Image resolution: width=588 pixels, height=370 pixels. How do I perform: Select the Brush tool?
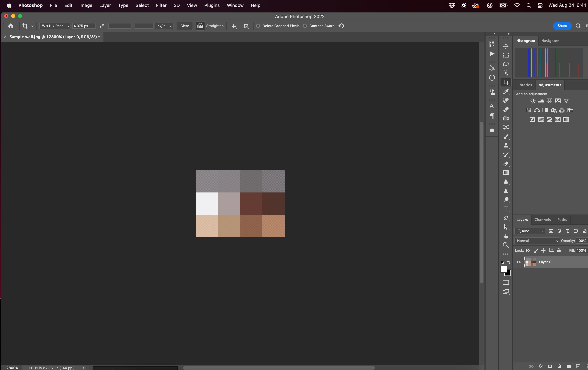pos(506,137)
